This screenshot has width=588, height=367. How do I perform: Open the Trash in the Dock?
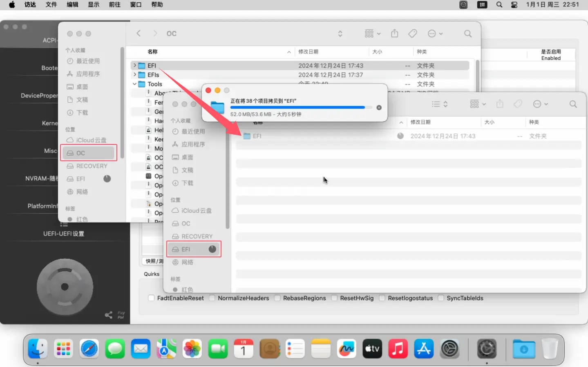pyautogui.click(x=550, y=349)
